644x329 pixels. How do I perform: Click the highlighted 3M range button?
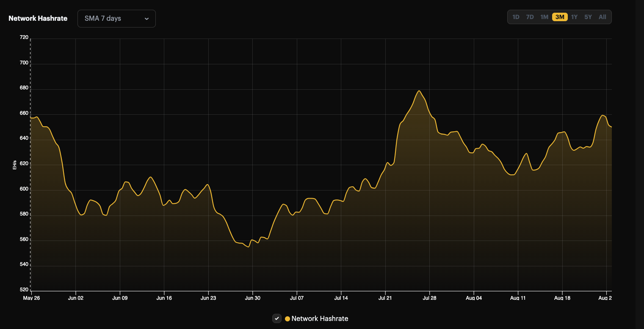tap(559, 17)
